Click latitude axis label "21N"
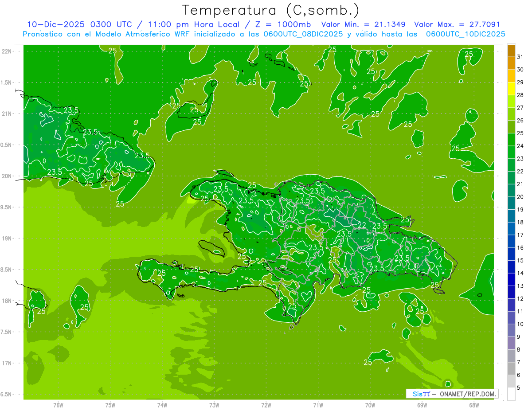The height and width of the screenshot is (411, 532). (x=6, y=114)
